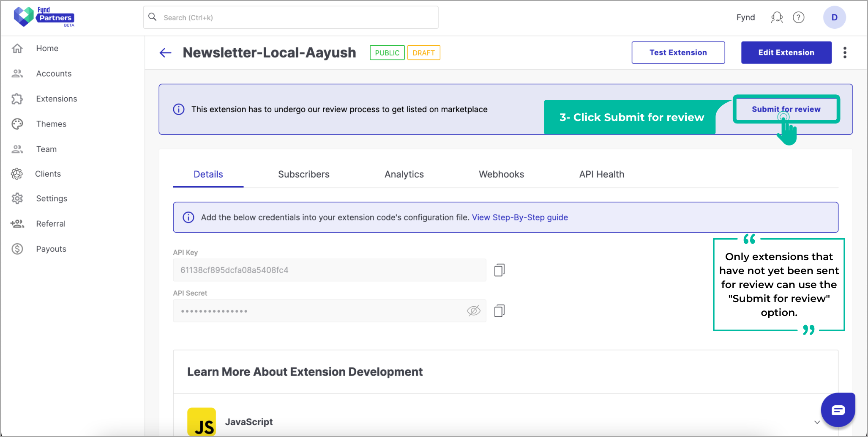The image size is (868, 437).
Task: Open the View Step-By-Step guide link
Action: pyautogui.click(x=520, y=217)
